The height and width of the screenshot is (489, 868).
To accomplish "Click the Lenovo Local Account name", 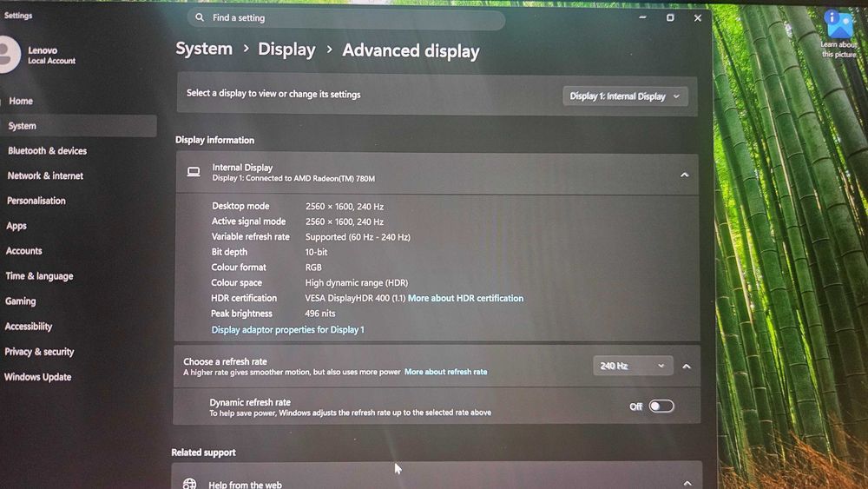I will tap(51, 56).
